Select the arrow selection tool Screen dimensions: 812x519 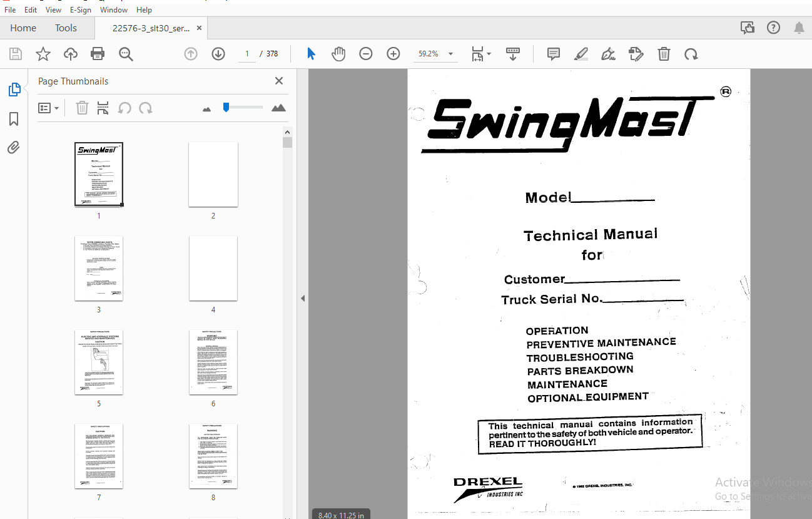(311, 54)
